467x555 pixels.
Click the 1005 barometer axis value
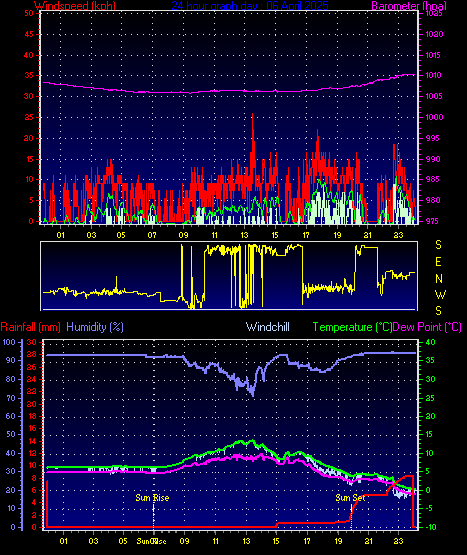tap(434, 96)
